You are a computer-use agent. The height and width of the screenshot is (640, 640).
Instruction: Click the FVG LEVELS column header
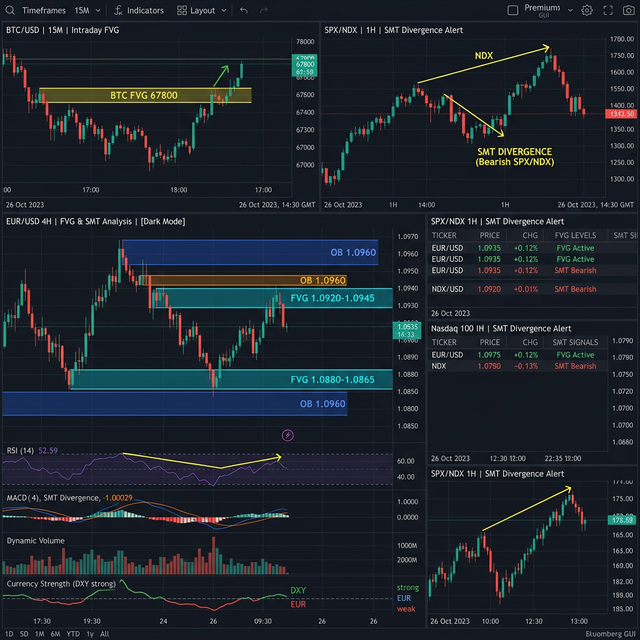[575, 235]
